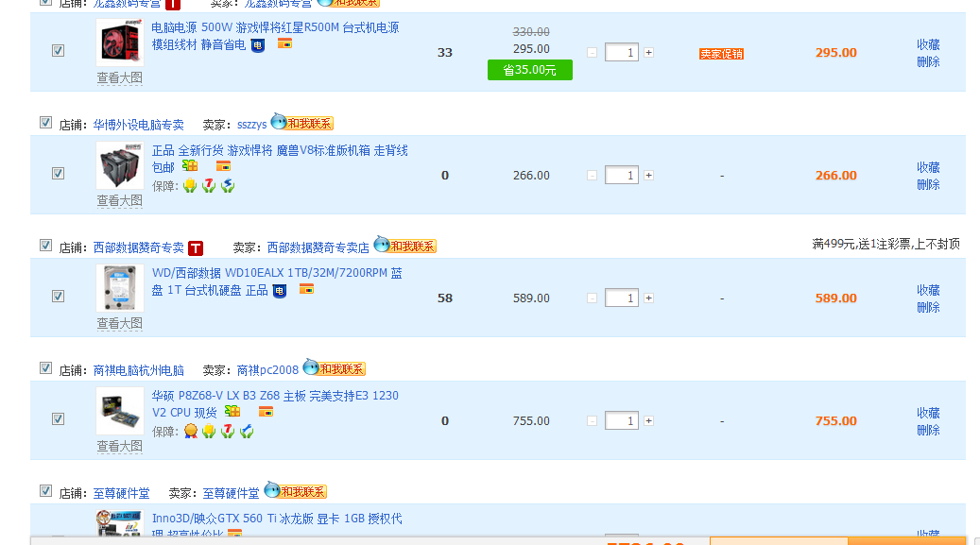Toggle the 至尊硬件堂 shop checkbox
Screen dimensions: 980x545
[x=45, y=490]
